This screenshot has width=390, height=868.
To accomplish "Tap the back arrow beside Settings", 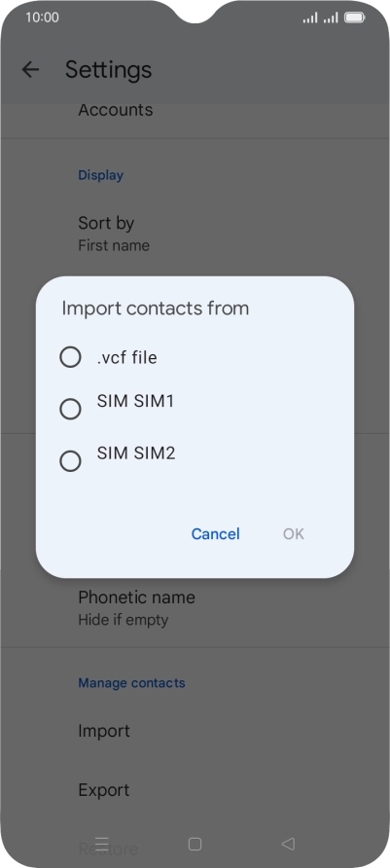I will [x=30, y=69].
